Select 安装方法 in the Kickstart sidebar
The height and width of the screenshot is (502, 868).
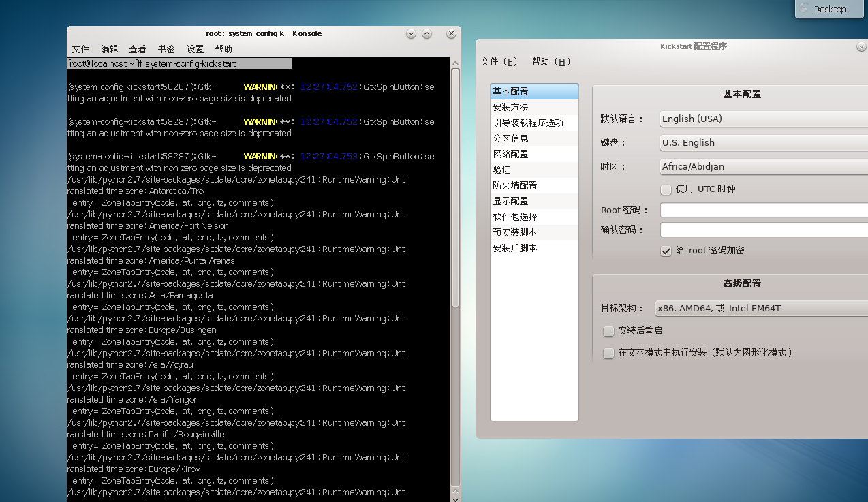534,107
